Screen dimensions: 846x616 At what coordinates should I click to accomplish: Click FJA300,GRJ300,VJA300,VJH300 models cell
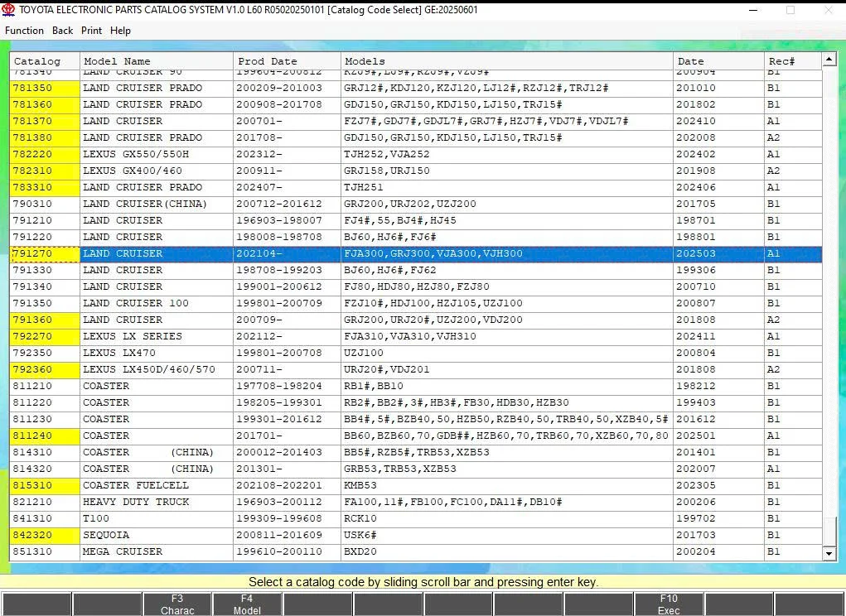pyautogui.click(x=507, y=254)
